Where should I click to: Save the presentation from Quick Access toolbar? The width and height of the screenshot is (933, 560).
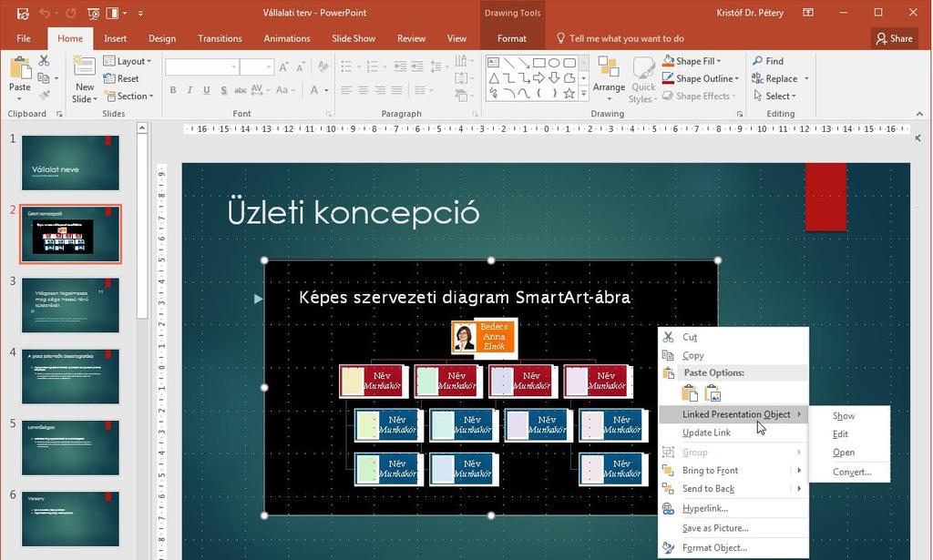[x=23, y=13]
